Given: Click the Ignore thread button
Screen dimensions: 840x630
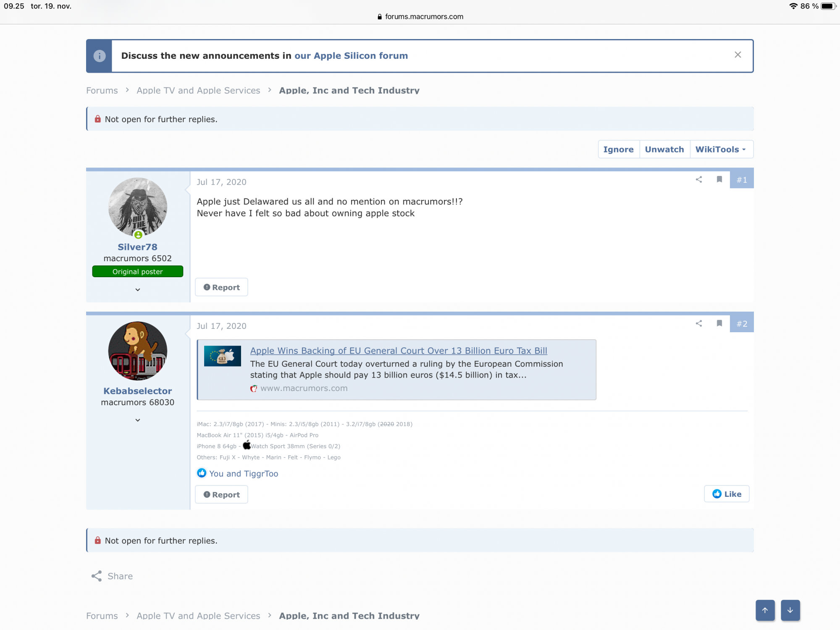Looking at the screenshot, I should 618,150.
